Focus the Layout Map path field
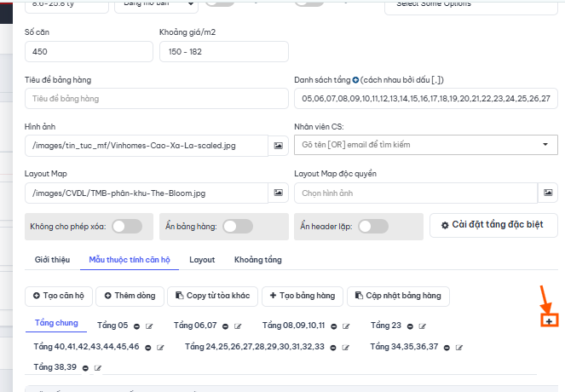565x392 pixels. click(x=147, y=193)
